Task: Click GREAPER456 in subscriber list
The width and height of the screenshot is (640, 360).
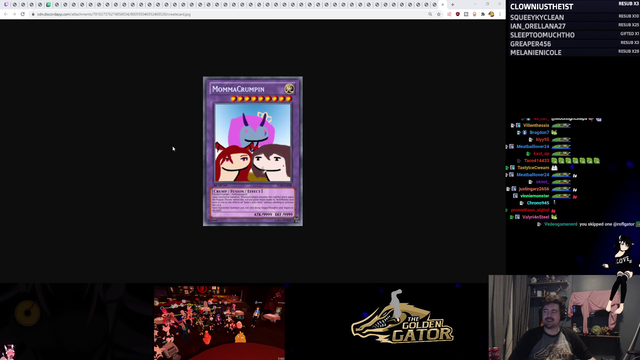Action: click(530, 44)
